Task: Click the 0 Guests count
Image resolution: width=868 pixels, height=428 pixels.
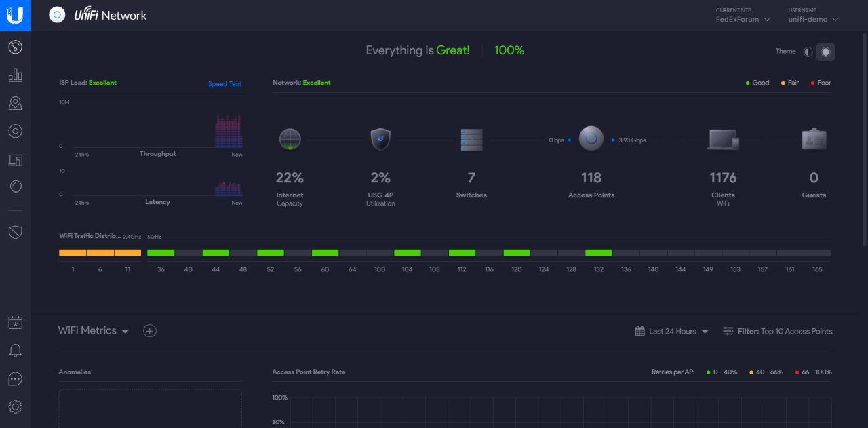Action: tap(814, 178)
